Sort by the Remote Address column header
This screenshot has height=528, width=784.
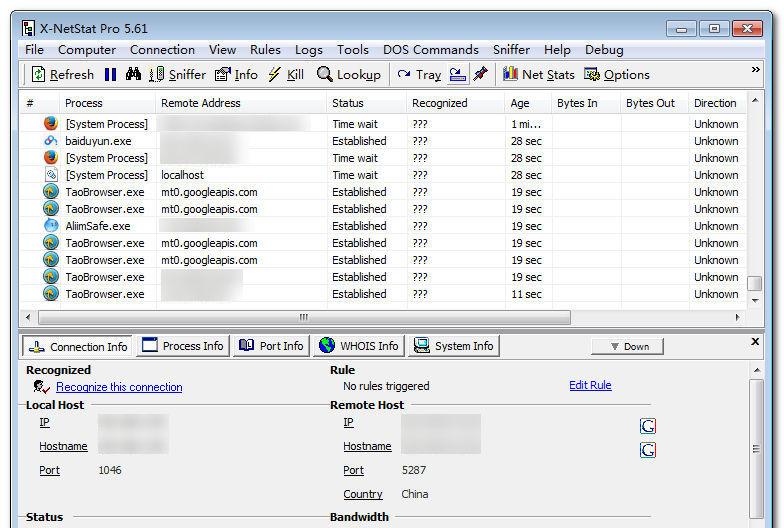pos(241,103)
